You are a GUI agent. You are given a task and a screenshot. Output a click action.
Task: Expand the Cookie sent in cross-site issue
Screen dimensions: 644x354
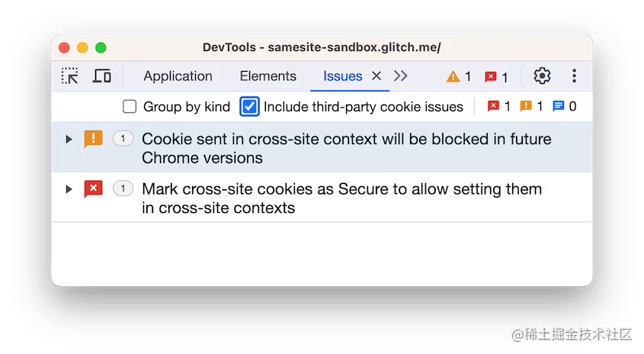[69, 140]
